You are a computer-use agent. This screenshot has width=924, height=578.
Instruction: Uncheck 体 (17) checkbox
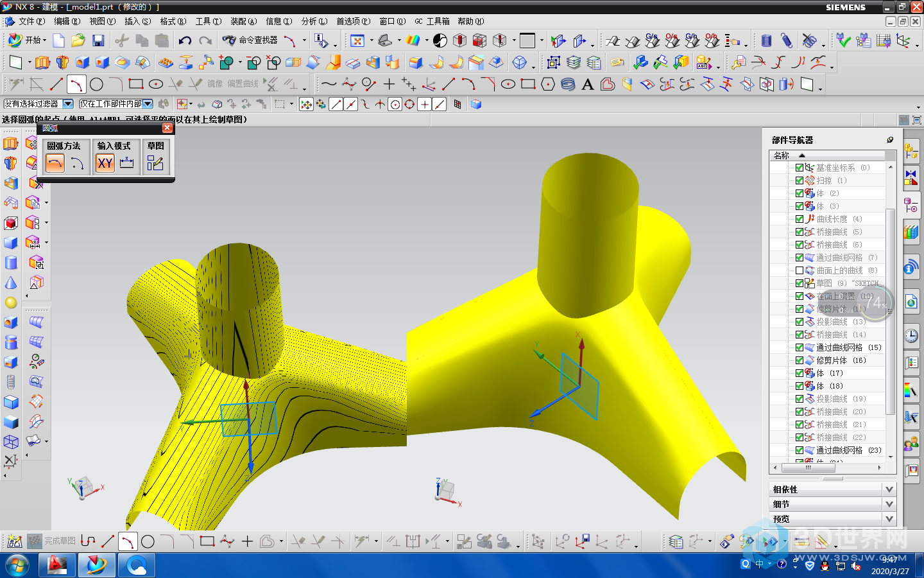[800, 373]
